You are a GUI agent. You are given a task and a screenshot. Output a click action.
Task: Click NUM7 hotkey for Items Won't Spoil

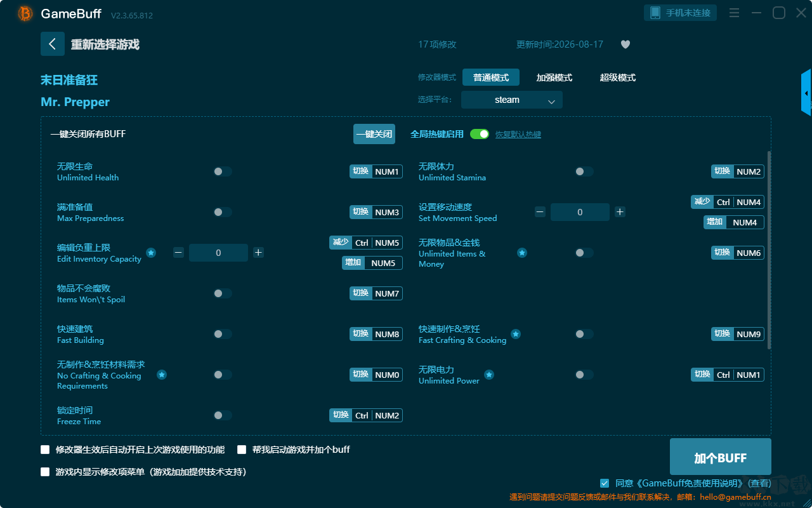[376, 293]
